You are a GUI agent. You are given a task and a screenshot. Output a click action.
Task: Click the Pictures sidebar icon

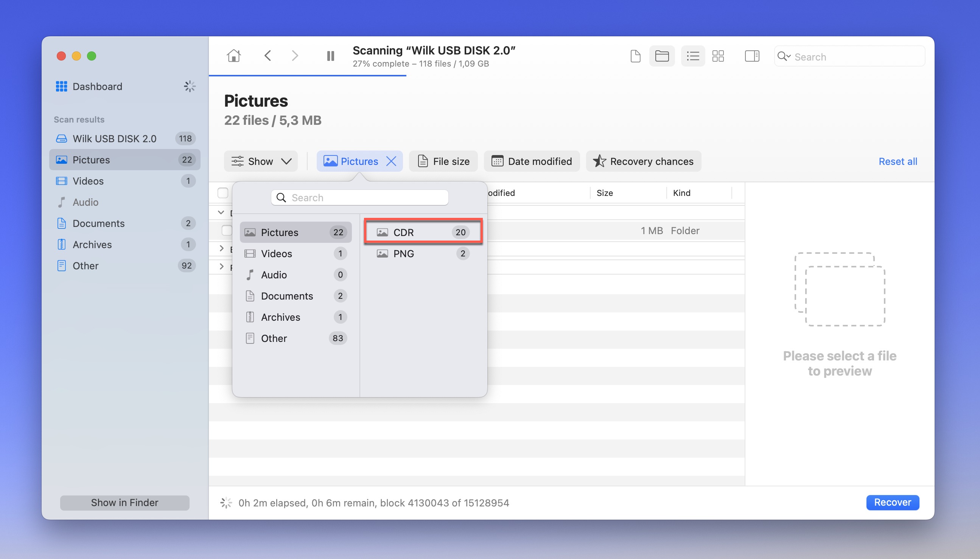tap(61, 160)
